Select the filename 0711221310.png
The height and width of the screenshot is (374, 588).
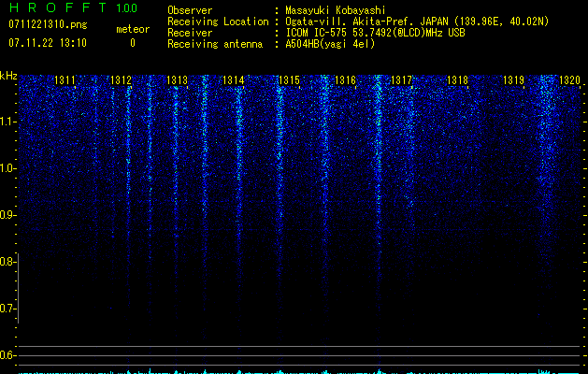pyautogui.click(x=48, y=24)
